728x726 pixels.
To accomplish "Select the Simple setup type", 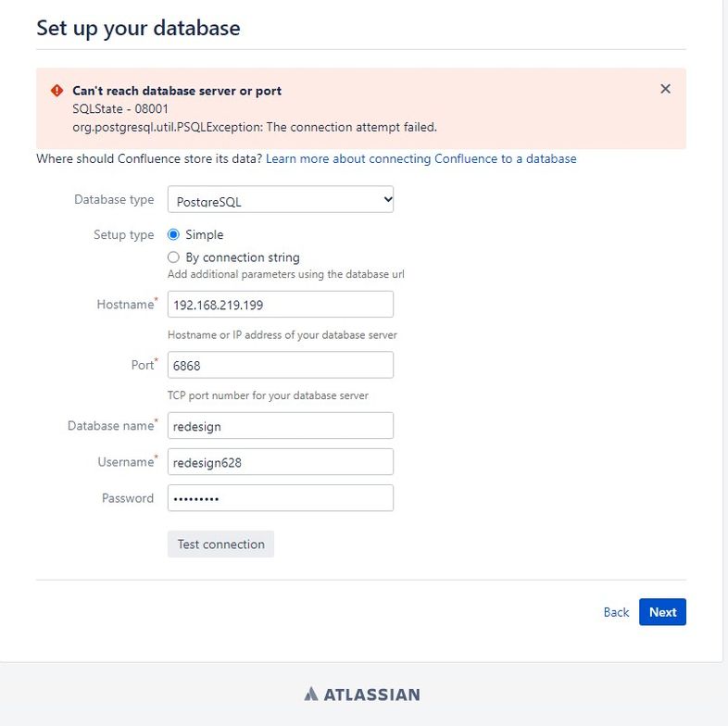I will coord(173,234).
